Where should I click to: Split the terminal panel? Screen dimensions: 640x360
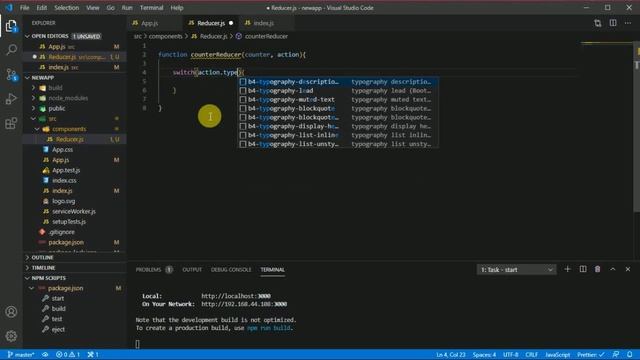(583, 269)
